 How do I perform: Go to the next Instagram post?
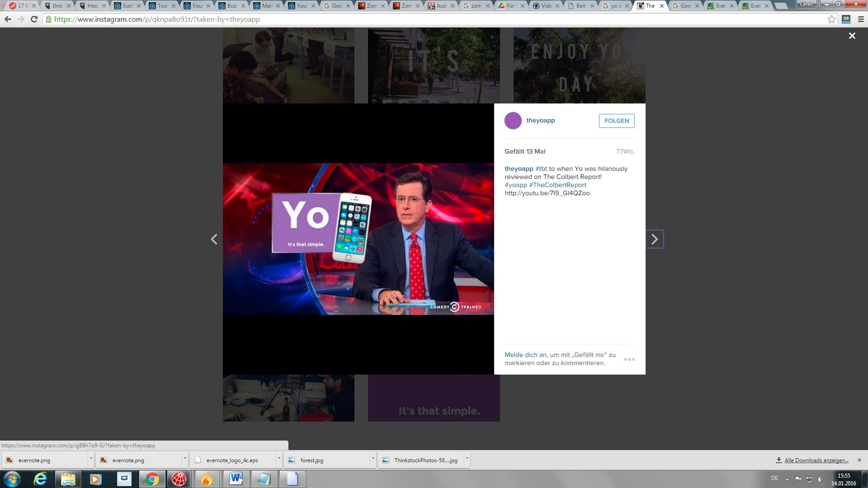[x=655, y=239]
